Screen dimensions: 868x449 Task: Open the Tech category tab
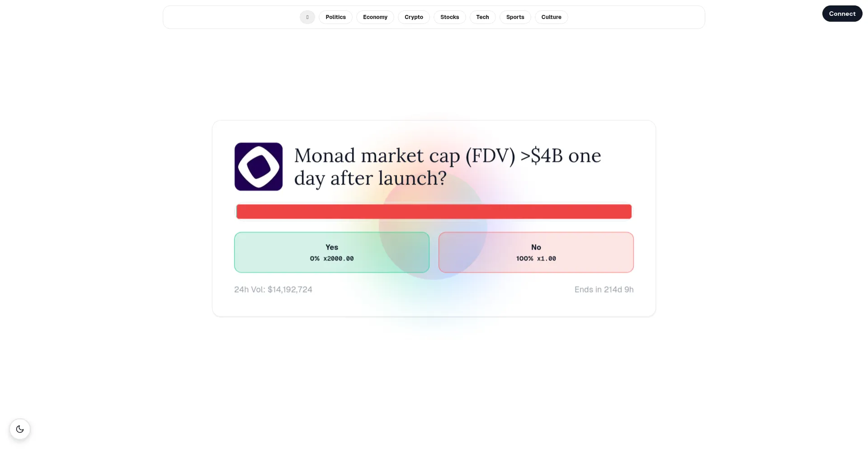tap(482, 17)
